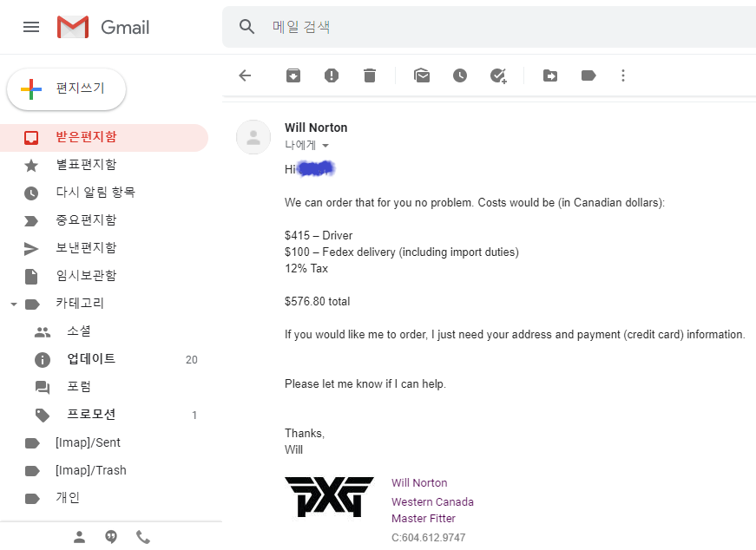
Task: Click the Will Norton signature link
Action: [x=419, y=483]
